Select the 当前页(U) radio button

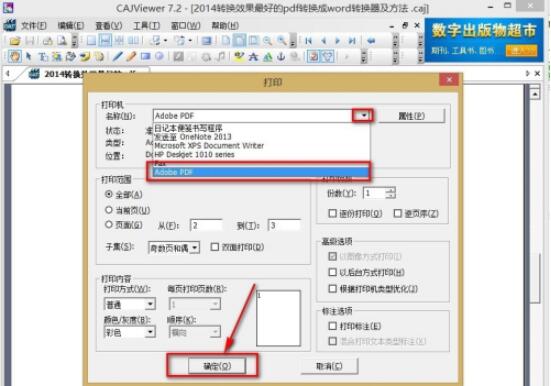coord(109,210)
